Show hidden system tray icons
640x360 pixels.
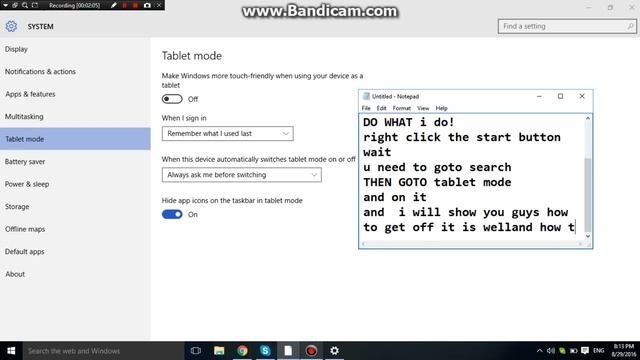(x=540, y=351)
